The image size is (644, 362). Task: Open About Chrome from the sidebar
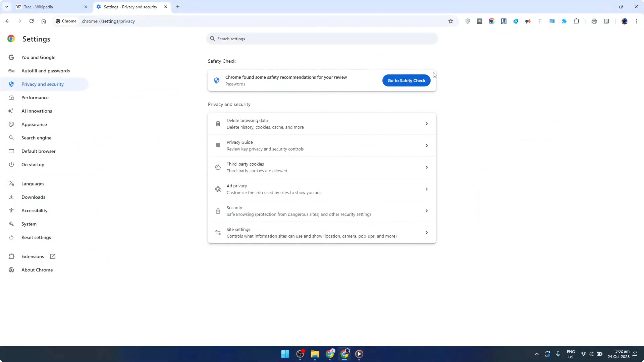(x=37, y=270)
